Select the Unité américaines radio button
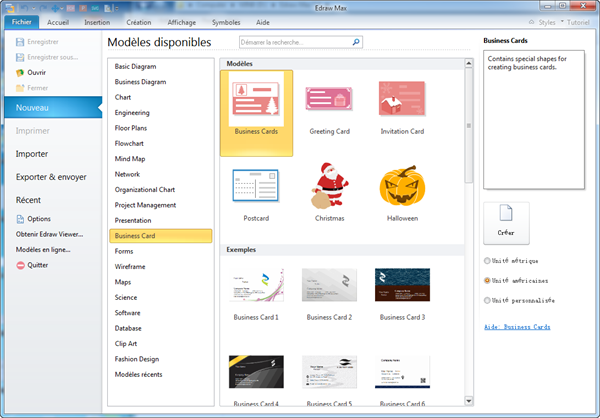600x418 pixels. [487, 280]
